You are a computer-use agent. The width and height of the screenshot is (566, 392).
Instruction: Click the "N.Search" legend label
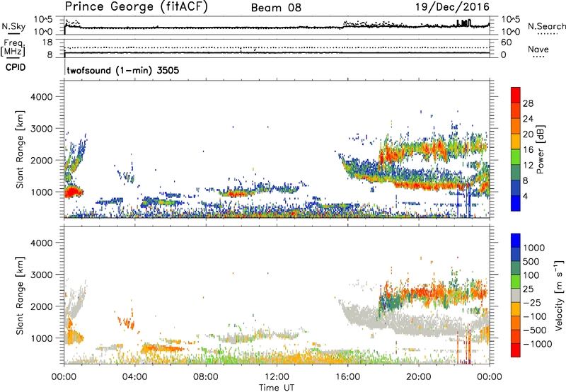(546, 26)
